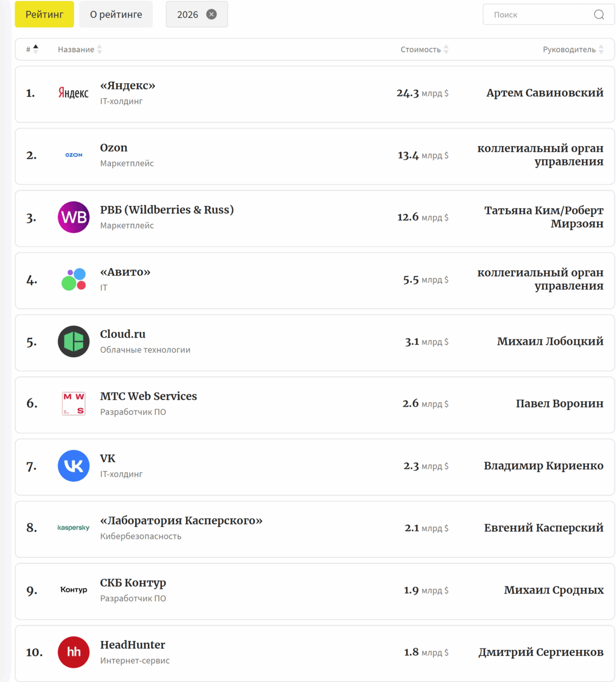Open the СКБ Контур company link
Viewport: 616px width, 682px height.
(133, 582)
